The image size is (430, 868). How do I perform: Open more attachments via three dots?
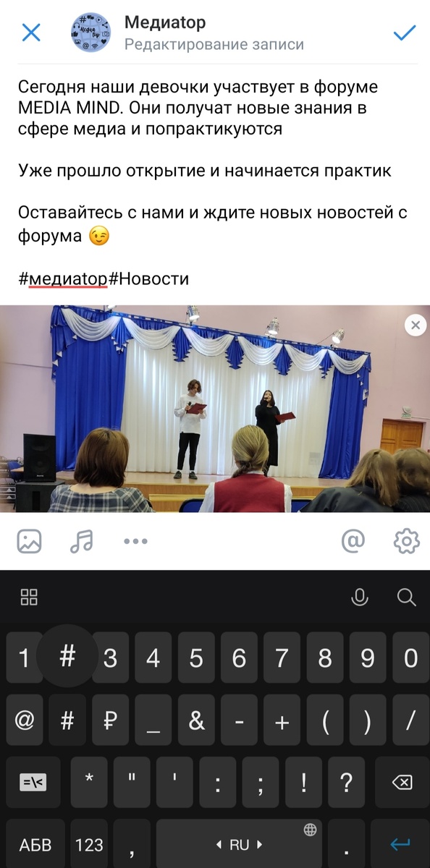pos(135,541)
